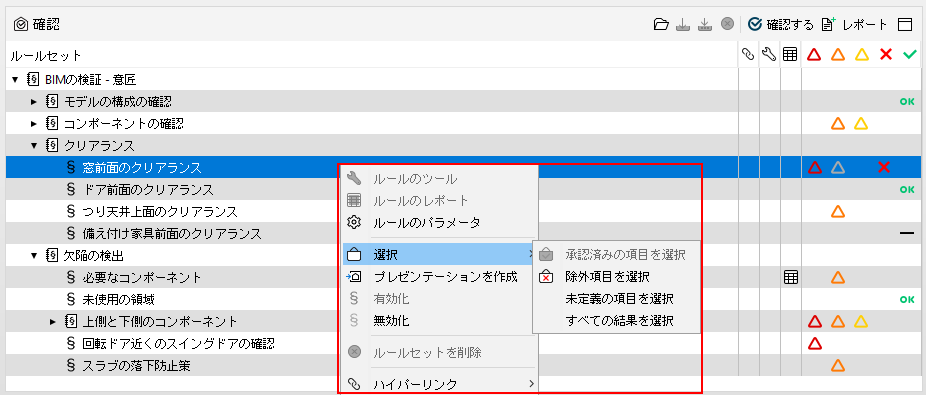Click the wrench column header icon
926x395 pixels.
(768, 55)
